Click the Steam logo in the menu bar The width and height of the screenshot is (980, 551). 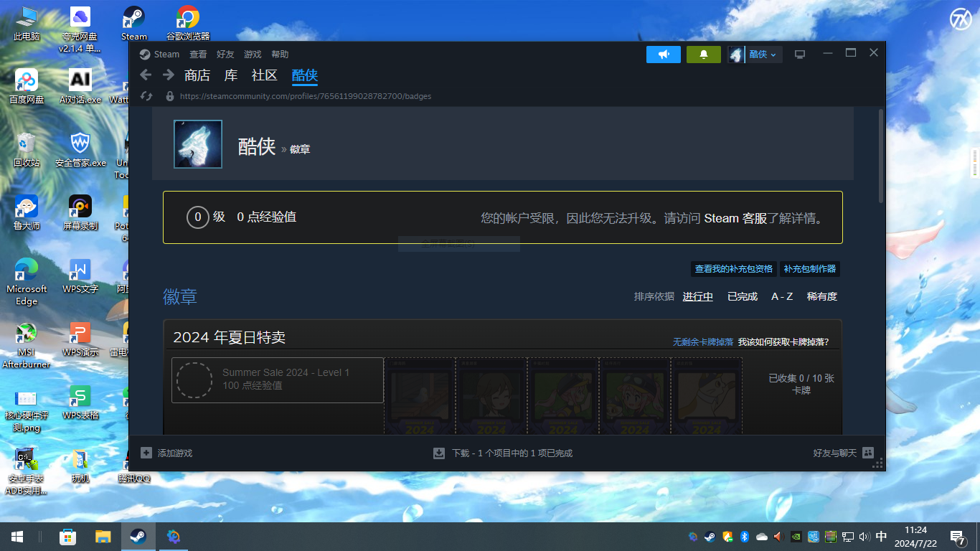145,54
